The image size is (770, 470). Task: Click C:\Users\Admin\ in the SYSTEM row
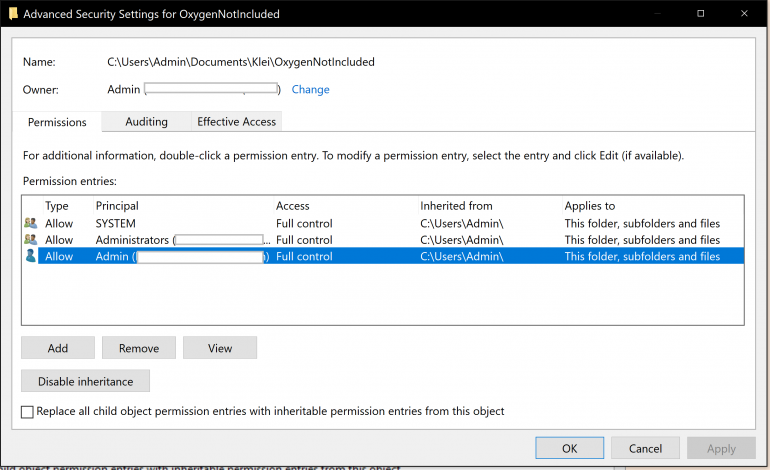point(462,223)
